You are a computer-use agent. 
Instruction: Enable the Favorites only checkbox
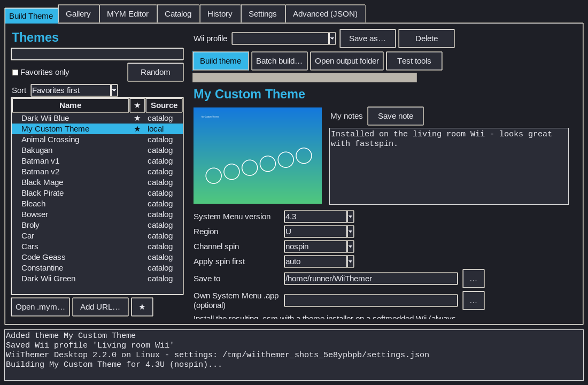(16, 72)
